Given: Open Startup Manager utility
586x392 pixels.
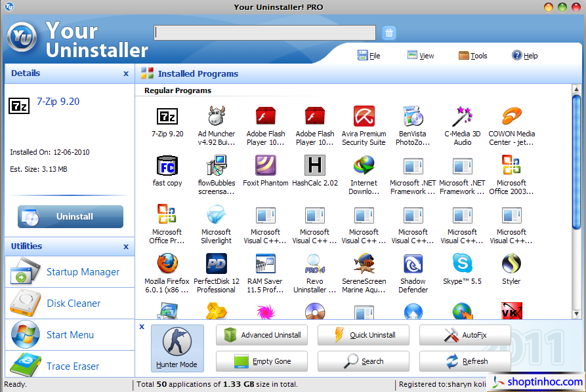Looking at the screenshot, I should 70,272.
